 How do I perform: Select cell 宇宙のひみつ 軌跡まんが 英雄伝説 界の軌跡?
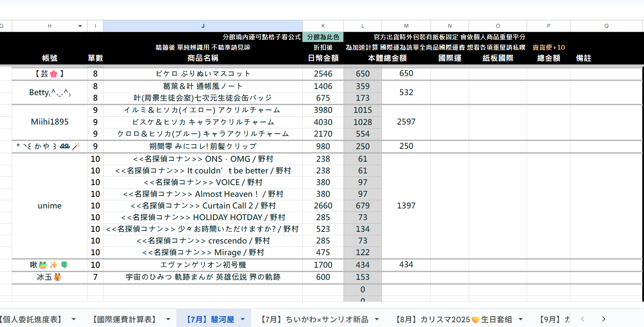point(203,277)
